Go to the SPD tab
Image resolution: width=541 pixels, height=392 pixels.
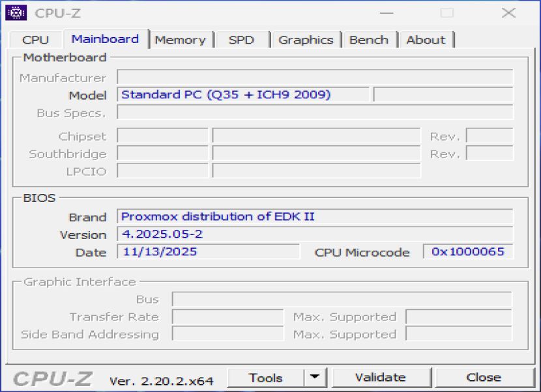pos(242,40)
